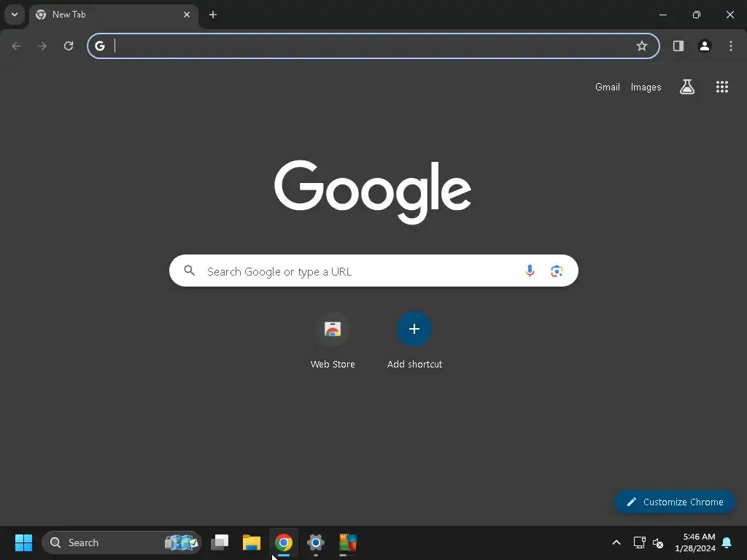Click the Search Google or type a URL box
The image size is (747, 560).
pos(373,271)
